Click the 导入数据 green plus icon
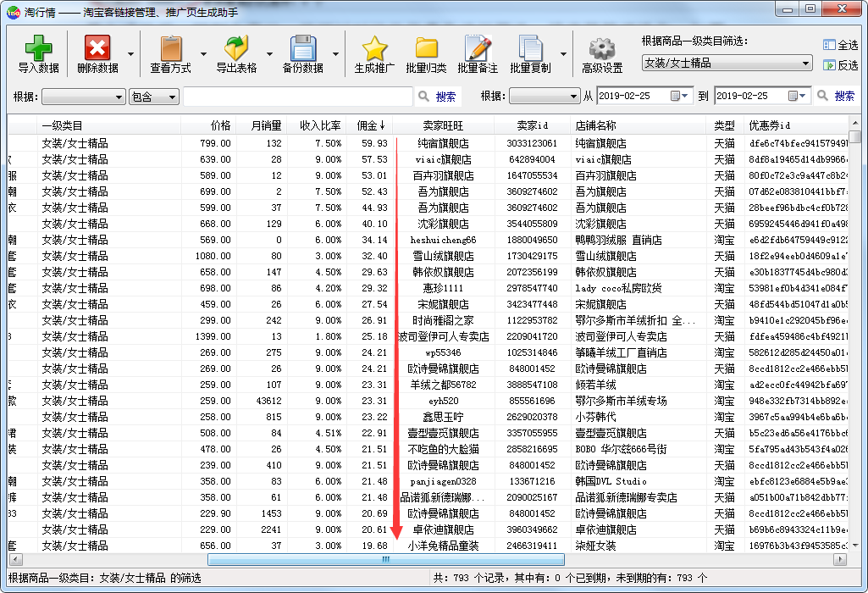 point(38,47)
